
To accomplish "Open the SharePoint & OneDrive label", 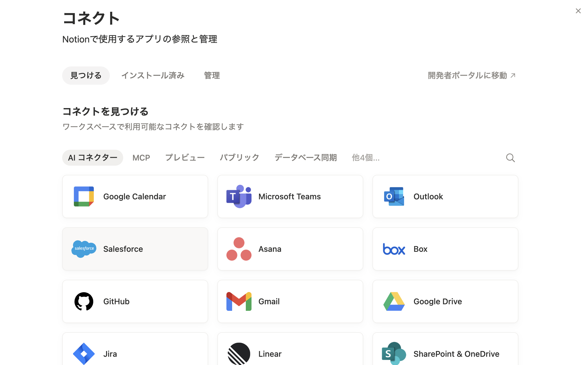I will tap(456, 354).
